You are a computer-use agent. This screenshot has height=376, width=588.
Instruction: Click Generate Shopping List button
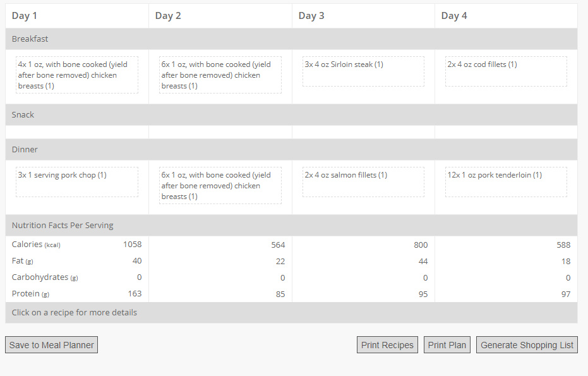[527, 345]
